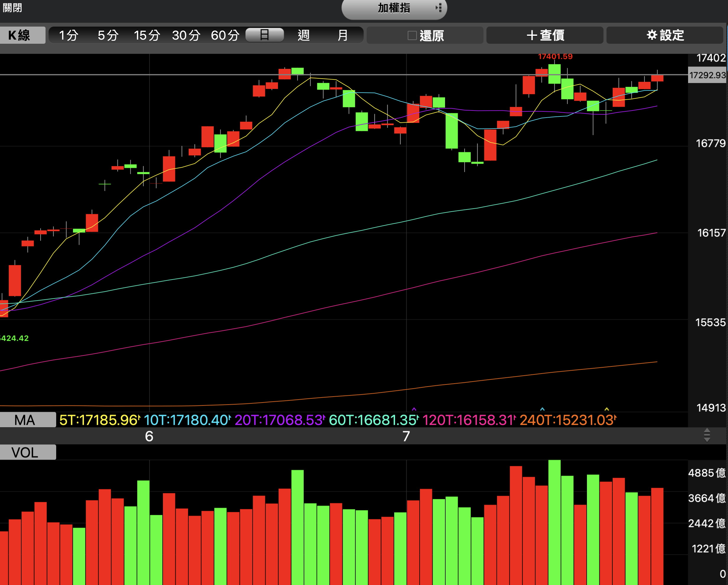Switch to 15分 timeframe
The image size is (728, 585).
point(147,35)
